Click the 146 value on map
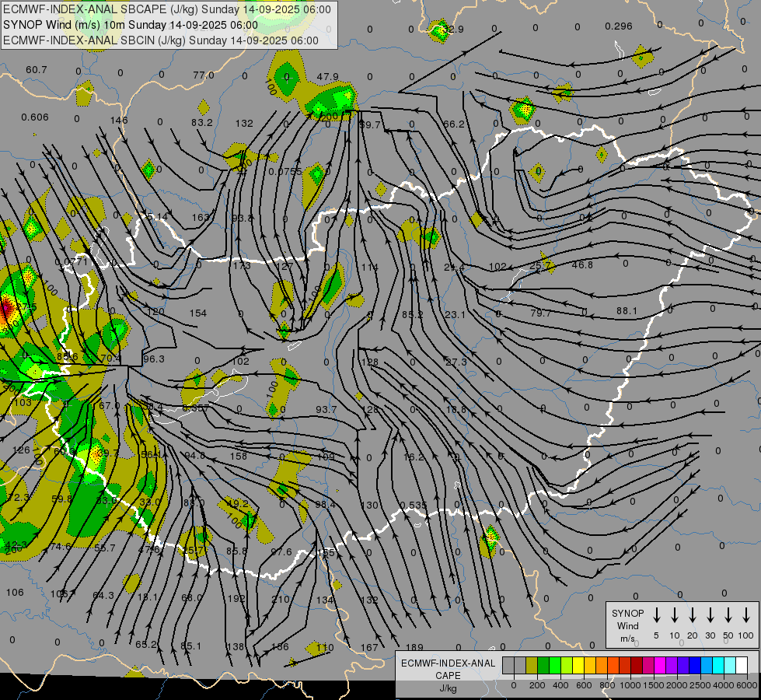Viewport: 761px width, 700px height. (119, 120)
